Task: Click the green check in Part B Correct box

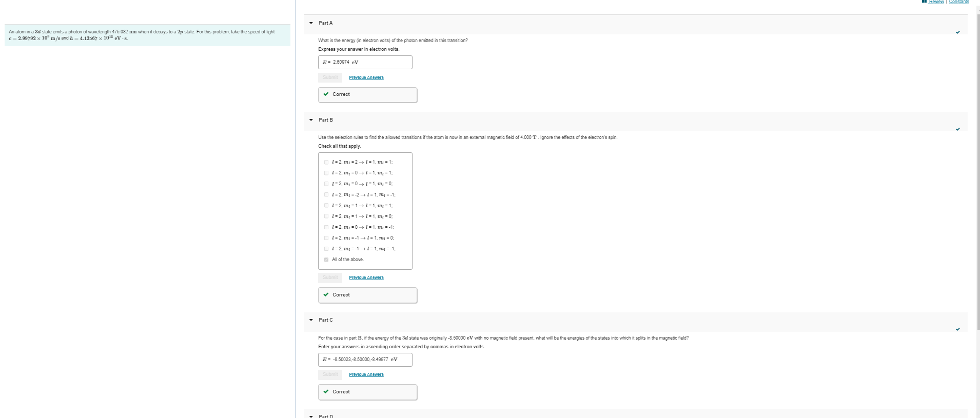Action: (326, 295)
